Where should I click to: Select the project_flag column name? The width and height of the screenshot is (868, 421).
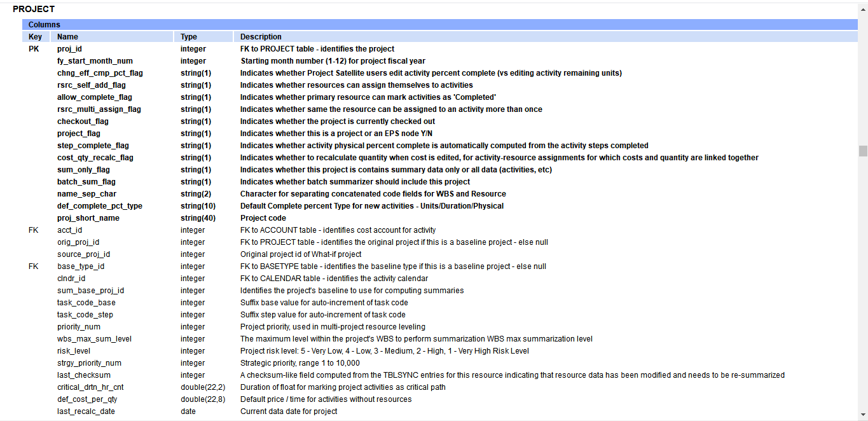pyautogui.click(x=79, y=134)
